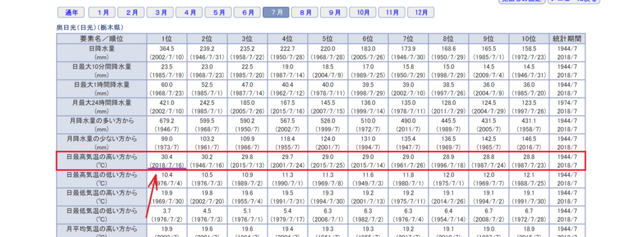The height and width of the screenshot is (237, 644).
Task: Click the 29.7 temperature value
Action: (287, 157)
